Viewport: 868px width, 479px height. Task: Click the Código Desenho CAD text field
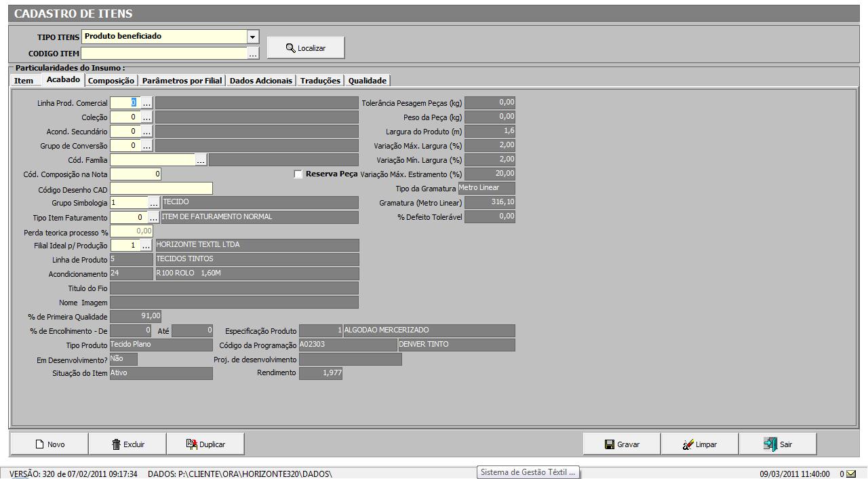point(161,189)
